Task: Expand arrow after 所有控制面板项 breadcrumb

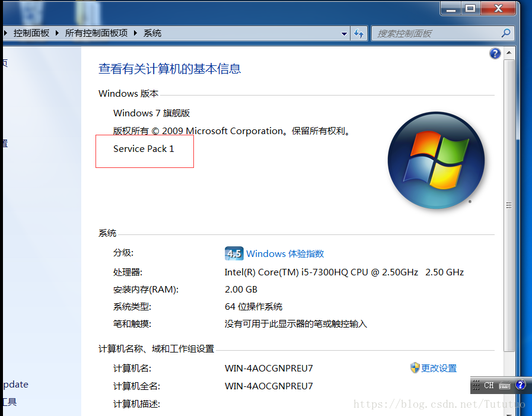Action: (135, 33)
